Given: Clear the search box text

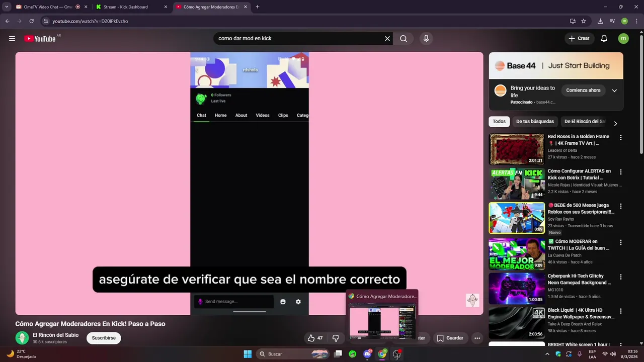Looking at the screenshot, I should click(x=387, y=39).
